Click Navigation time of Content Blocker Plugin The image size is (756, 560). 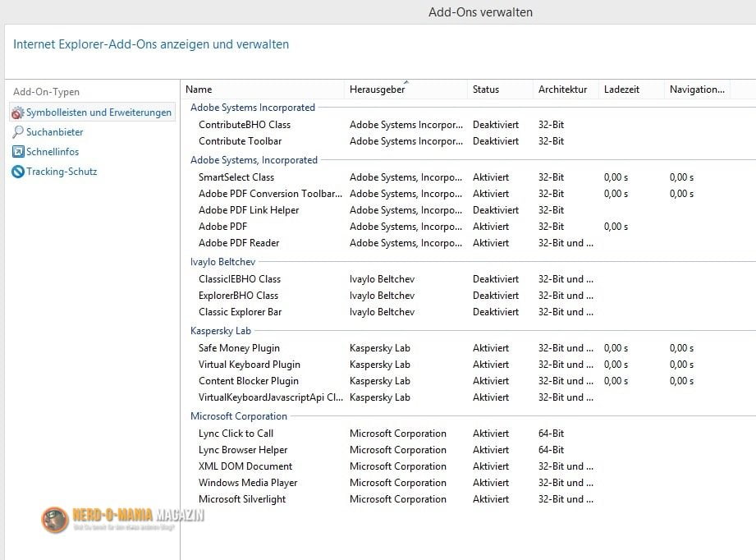tap(681, 381)
